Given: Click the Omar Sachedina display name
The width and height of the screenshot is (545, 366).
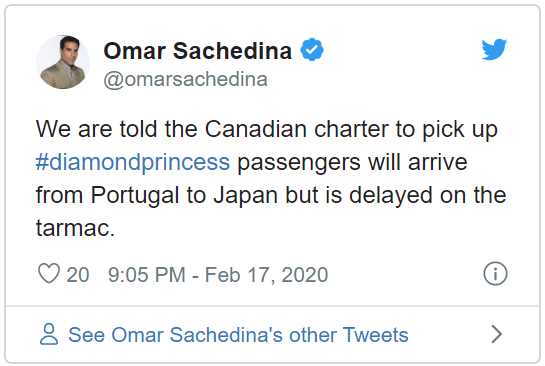Looking at the screenshot, I should point(197,51).
